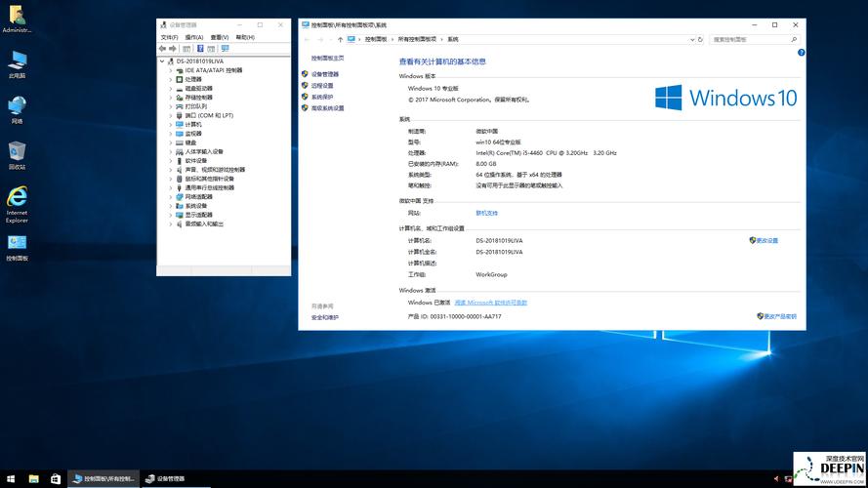
Task: Expand the 处理器 node arrow
Action: click(171, 80)
